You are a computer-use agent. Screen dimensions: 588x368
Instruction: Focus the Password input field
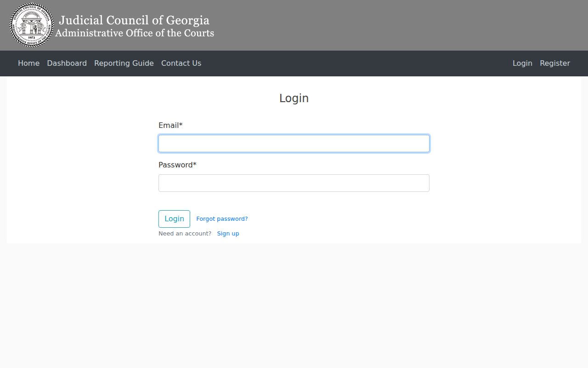coord(294,183)
